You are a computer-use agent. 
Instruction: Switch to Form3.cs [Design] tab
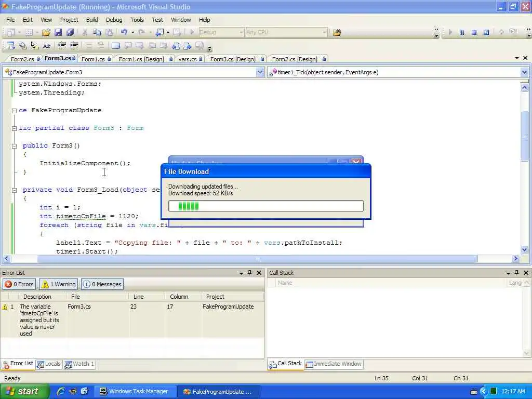point(236,59)
